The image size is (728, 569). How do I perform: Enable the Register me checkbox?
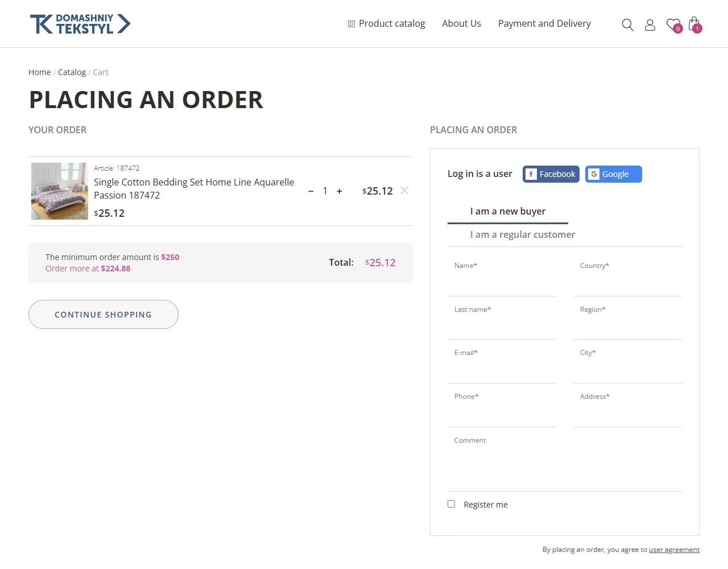pos(452,504)
